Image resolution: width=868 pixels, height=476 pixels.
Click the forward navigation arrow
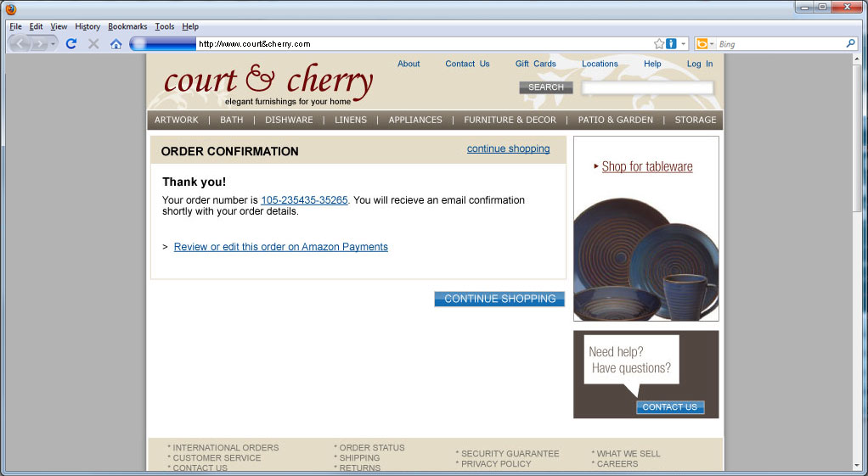pos(38,43)
